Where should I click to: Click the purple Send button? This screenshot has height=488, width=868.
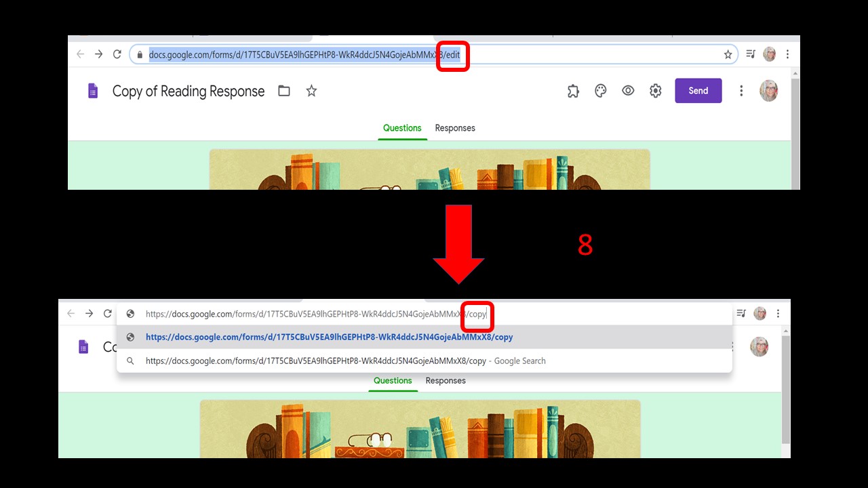(x=698, y=91)
